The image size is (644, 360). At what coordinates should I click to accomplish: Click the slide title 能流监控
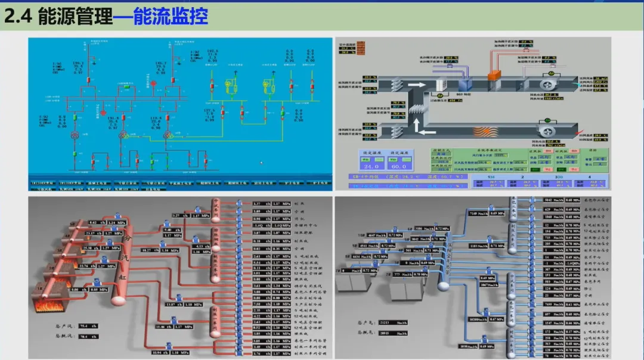171,17
